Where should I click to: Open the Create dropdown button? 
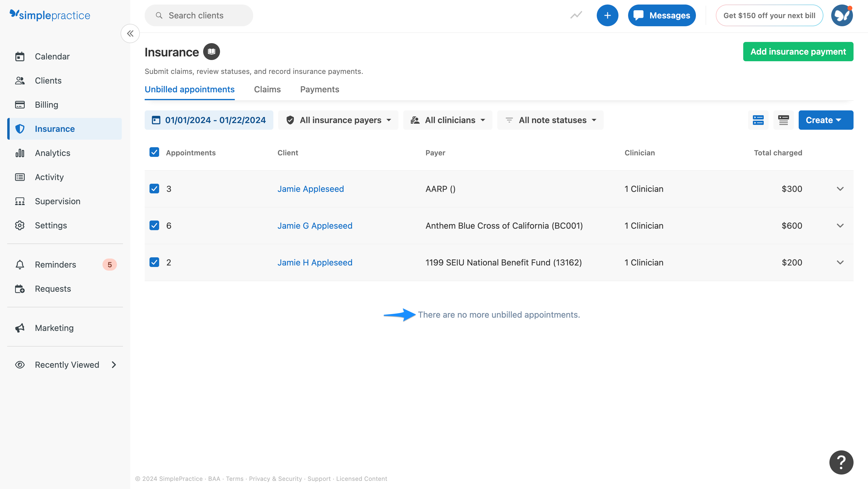click(x=826, y=120)
